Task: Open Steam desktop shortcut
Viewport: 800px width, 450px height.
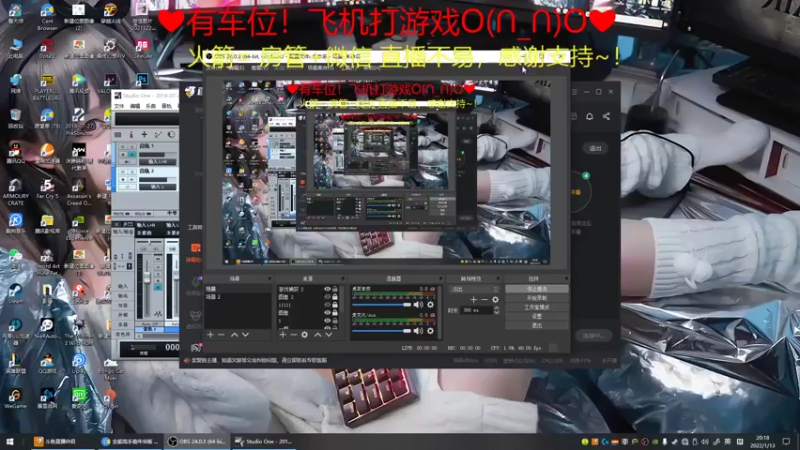Action: [x=15, y=293]
